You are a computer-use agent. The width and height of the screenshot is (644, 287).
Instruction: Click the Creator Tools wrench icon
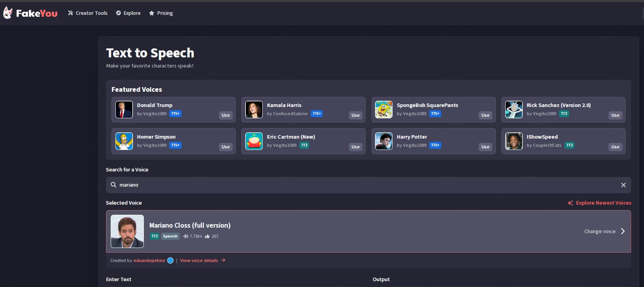coord(71,13)
